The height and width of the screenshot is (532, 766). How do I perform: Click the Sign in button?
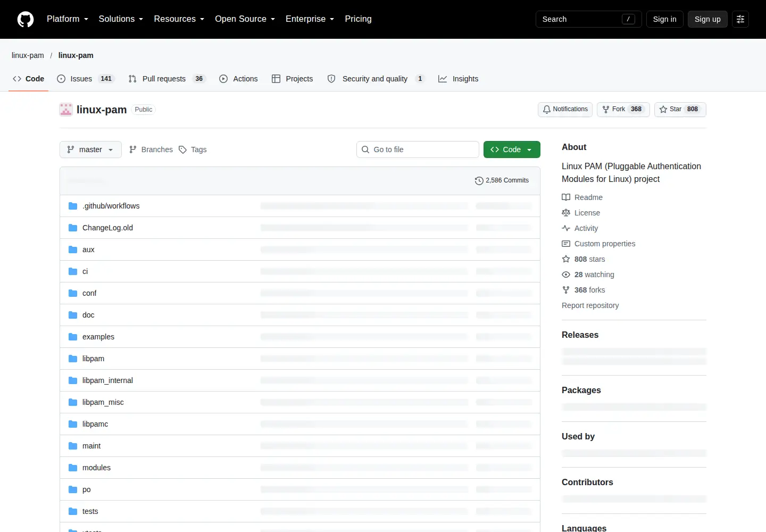point(664,19)
